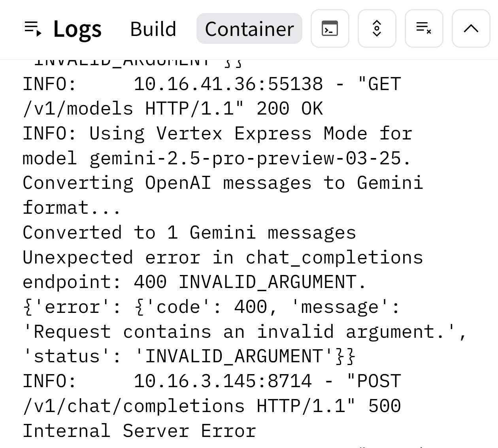Click the /v1/chat/completions HTTP/1.1 500 line
This screenshot has height=448, width=498.
tap(212, 406)
